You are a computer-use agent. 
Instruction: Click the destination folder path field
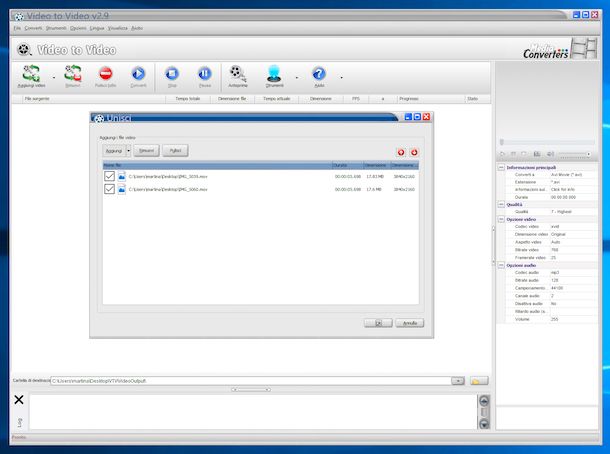pyautogui.click(x=251, y=381)
